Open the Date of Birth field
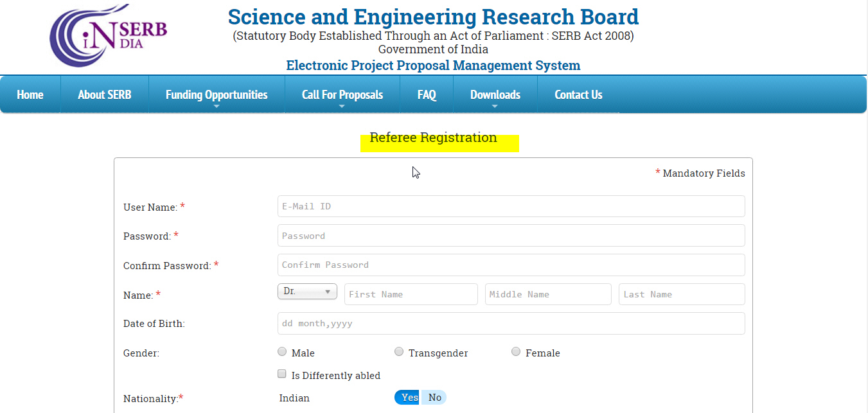The width and height of the screenshot is (868, 413). 511,324
